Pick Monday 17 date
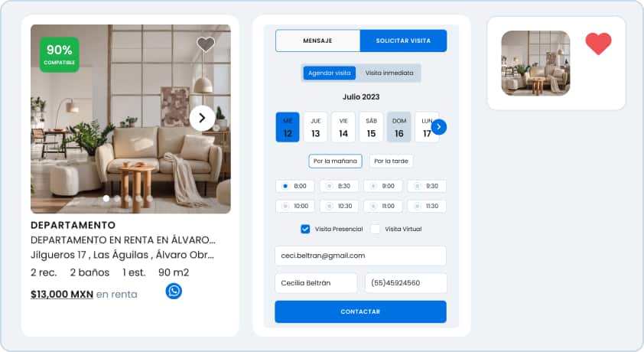The image size is (644, 352). [x=426, y=127]
